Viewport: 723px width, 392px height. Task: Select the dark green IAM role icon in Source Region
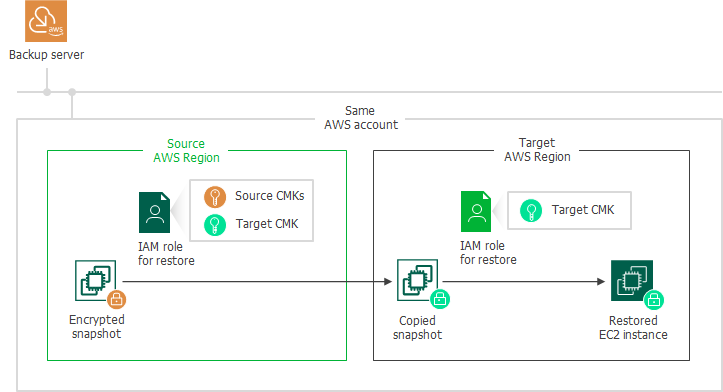click(x=154, y=212)
